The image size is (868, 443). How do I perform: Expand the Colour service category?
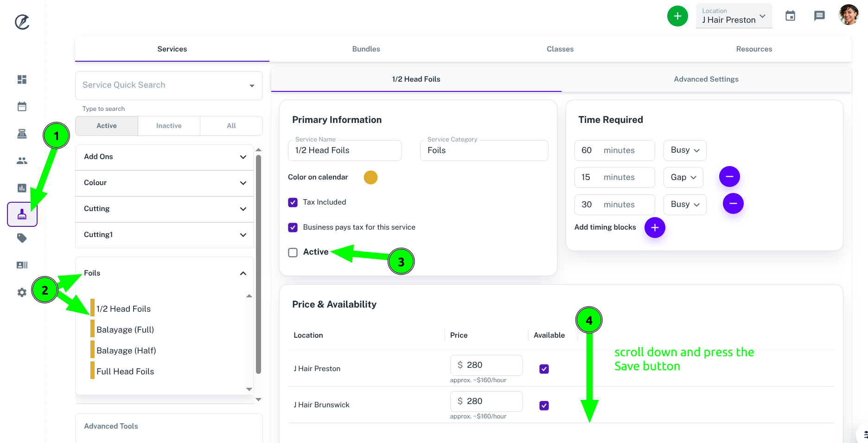[x=165, y=183]
